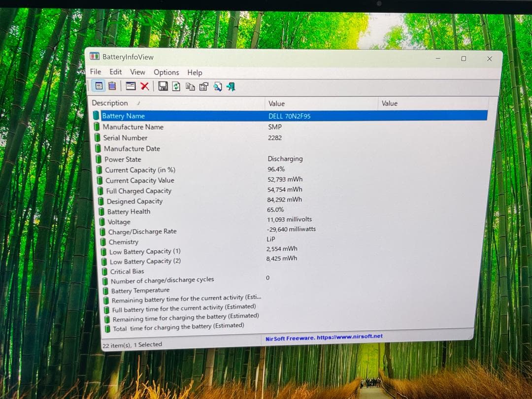Viewport: 532px width, 399px height.
Task: Click the Properties toolbar icon
Action: coord(203,87)
